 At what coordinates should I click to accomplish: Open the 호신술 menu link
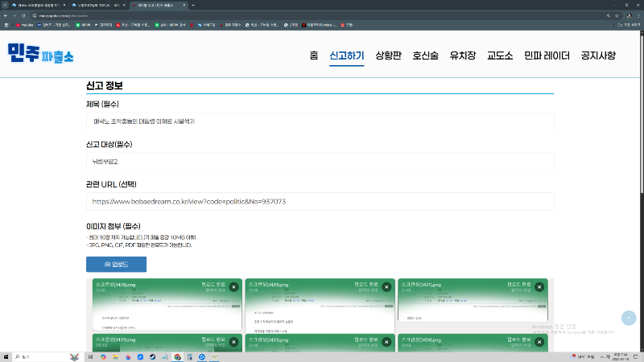pos(426,56)
